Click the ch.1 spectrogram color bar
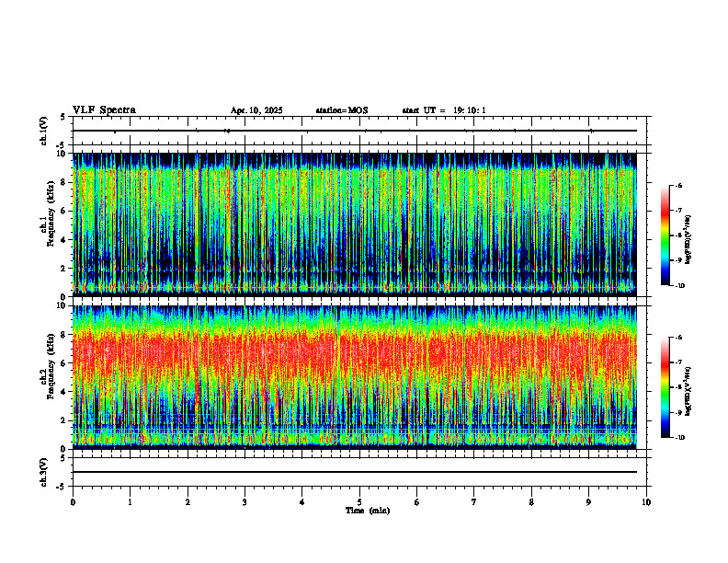The width and height of the screenshot is (728, 563). (665, 236)
